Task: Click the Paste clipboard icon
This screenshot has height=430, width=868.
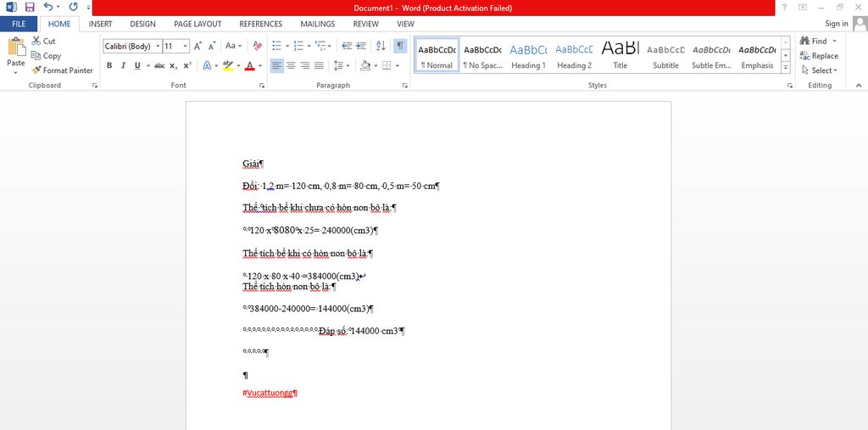Action: 15,47
